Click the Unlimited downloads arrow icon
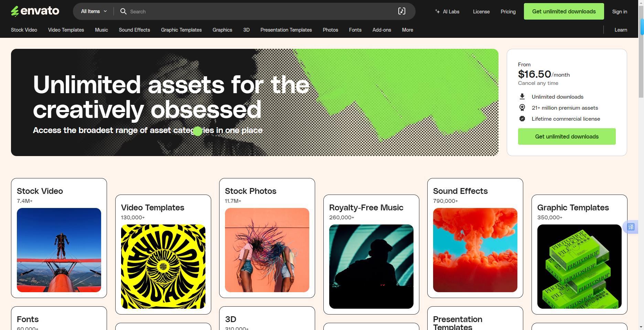The height and width of the screenshot is (330, 644). (522, 97)
